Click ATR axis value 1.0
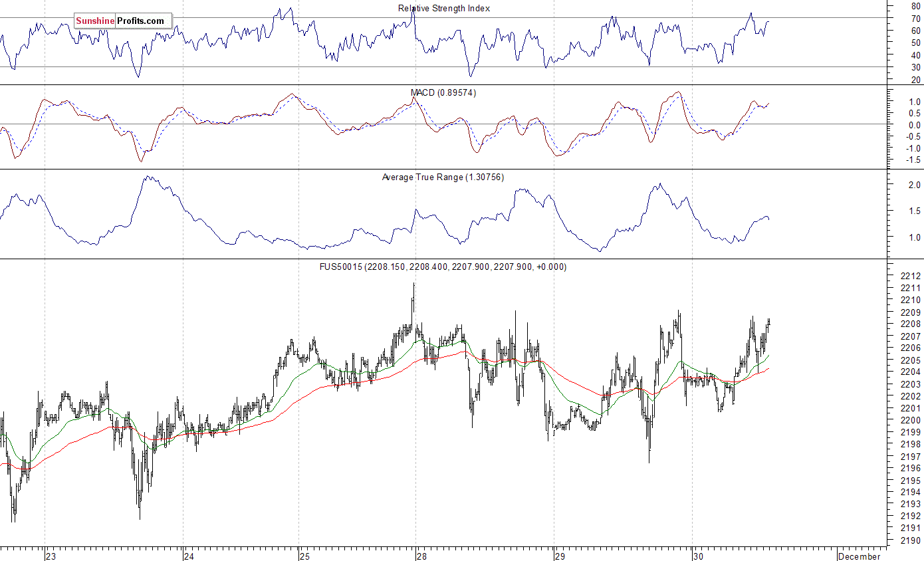The width and height of the screenshot is (924, 561). [914, 237]
